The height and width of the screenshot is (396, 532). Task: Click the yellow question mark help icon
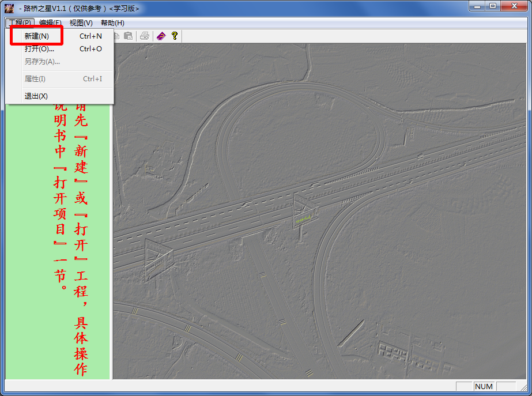click(x=174, y=36)
